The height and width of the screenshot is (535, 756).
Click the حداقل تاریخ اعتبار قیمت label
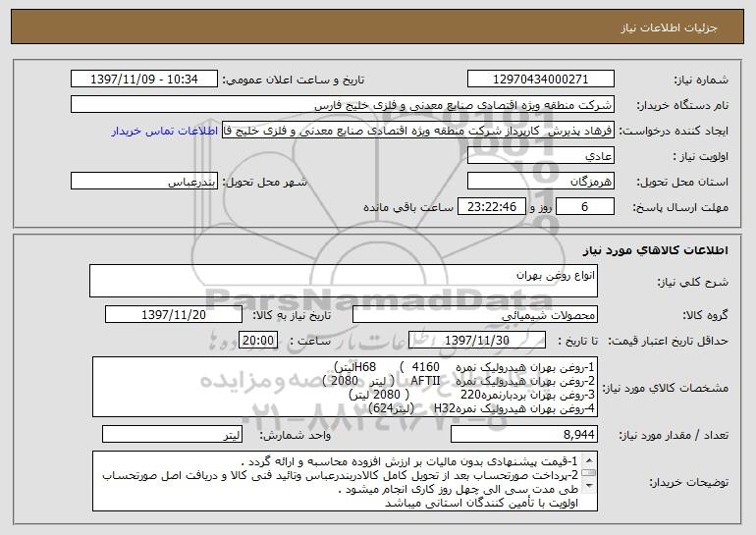click(x=668, y=342)
